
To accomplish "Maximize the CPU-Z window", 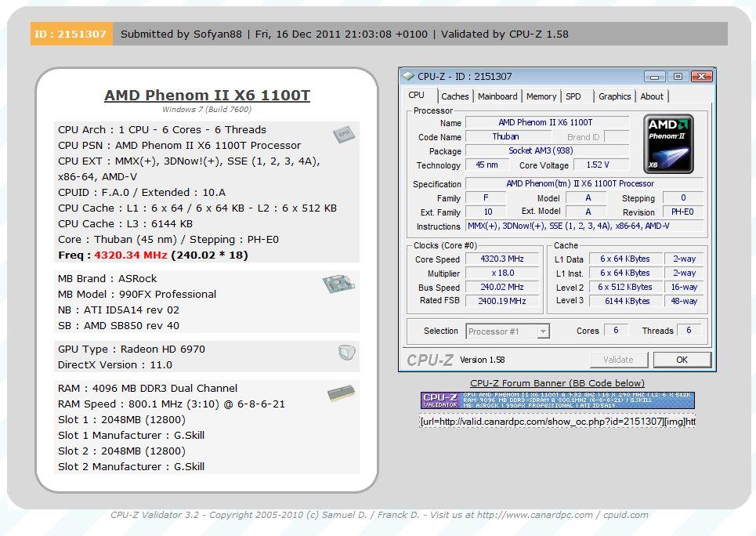I will click(678, 76).
